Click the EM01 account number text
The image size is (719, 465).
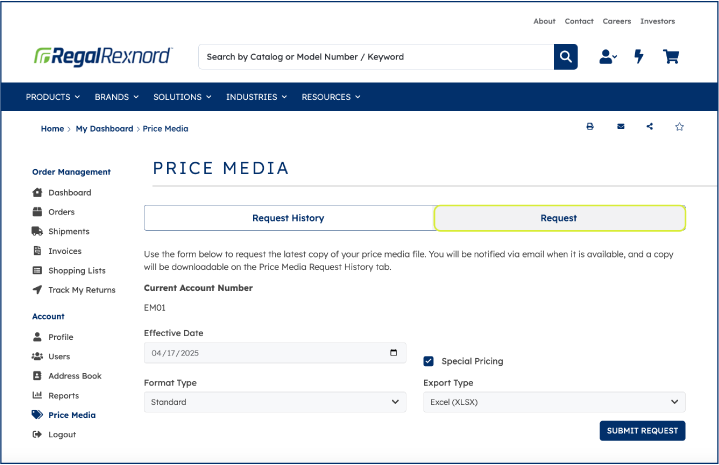point(155,308)
